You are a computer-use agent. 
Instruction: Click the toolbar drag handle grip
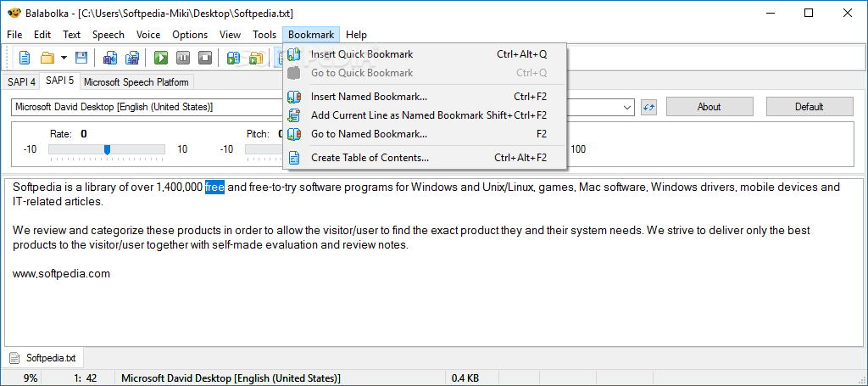coord(8,57)
